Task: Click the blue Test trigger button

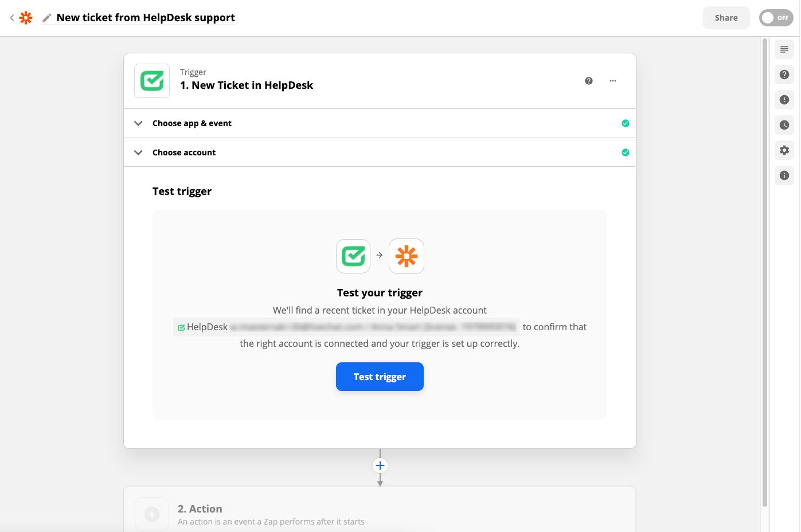Action: pyautogui.click(x=380, y=377)
